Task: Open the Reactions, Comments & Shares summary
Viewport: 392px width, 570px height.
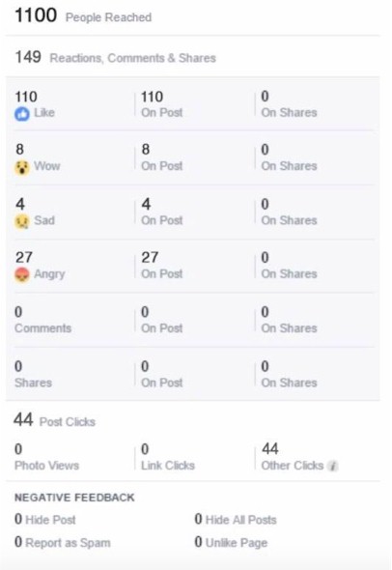Action: tap(115, 57)
